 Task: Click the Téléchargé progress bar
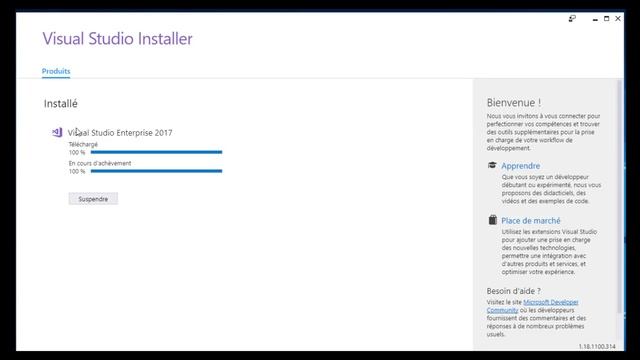(156, 152)
